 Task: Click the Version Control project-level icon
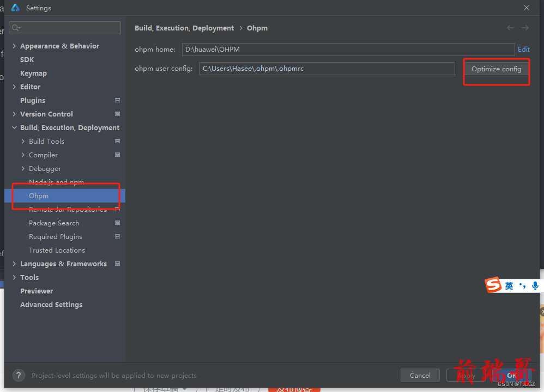pyautogui.click(x=118, y=114)
